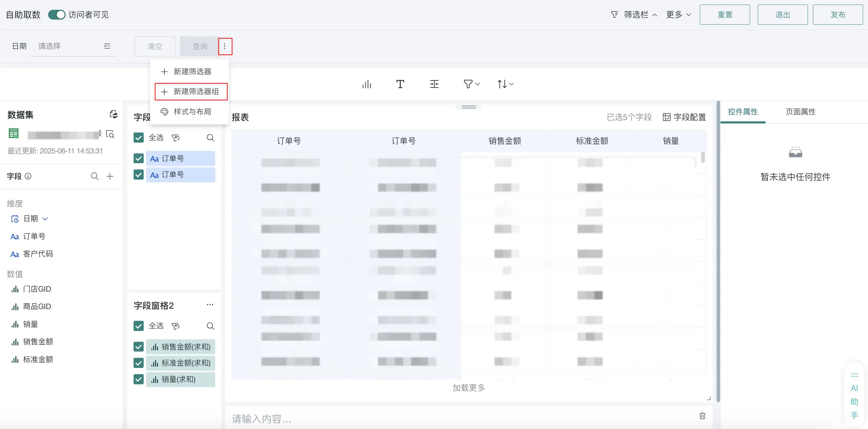Search fields in 字段窗格2 panel
The image size is (868, 429).
[x=210, y=326]
